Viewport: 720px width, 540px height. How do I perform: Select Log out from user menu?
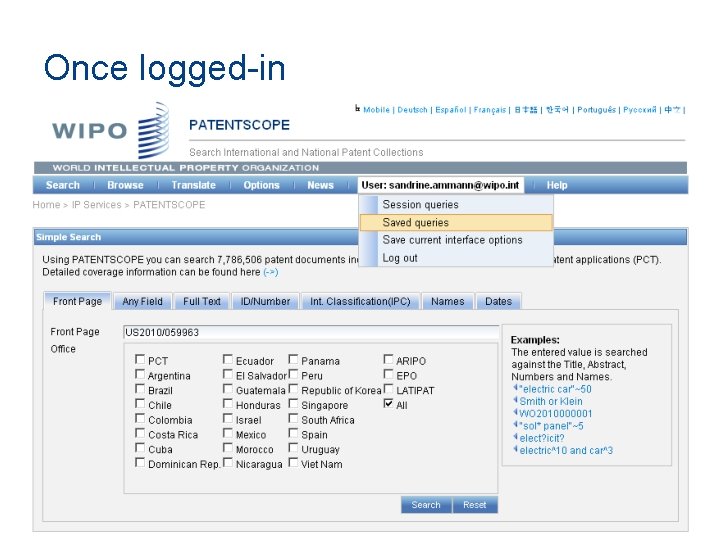tap(456, 258)
